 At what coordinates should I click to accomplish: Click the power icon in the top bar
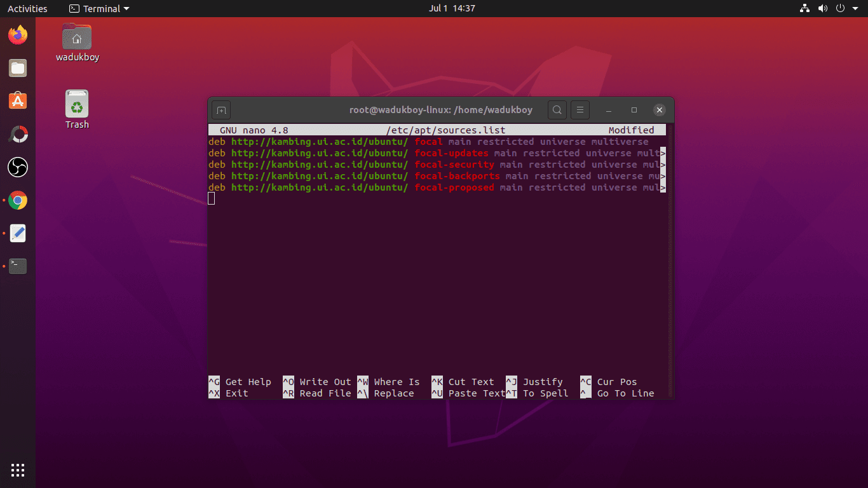pyautogui.click(x=839, y=8)
